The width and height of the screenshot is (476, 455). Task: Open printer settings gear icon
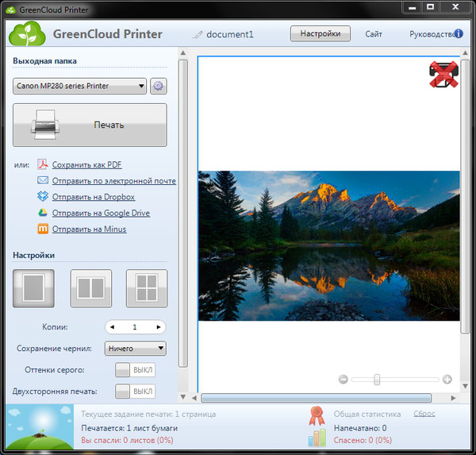pos(158,86)
